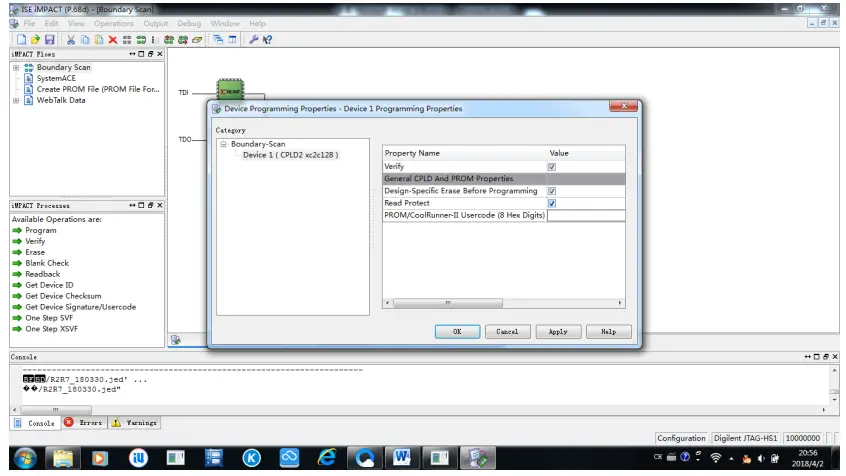Open the Edit menu
Image resolution: width=846 pixels, height=476 pixels.
(x=51, y=23)
